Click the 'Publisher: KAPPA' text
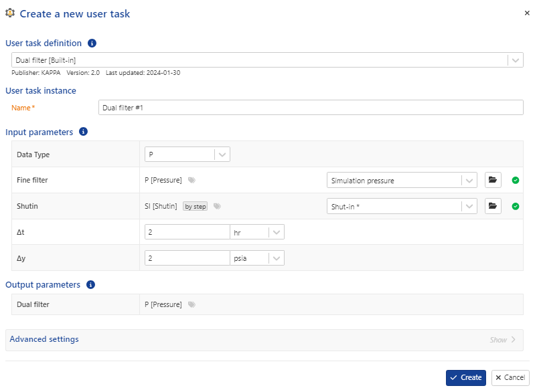This screenshot has width=535, height=392. point(36,73)
